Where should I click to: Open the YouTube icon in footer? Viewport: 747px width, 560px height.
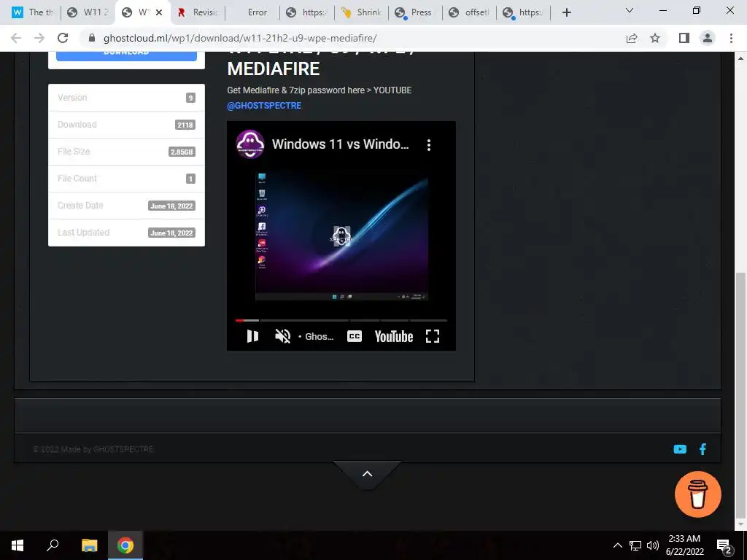[680, 449]
